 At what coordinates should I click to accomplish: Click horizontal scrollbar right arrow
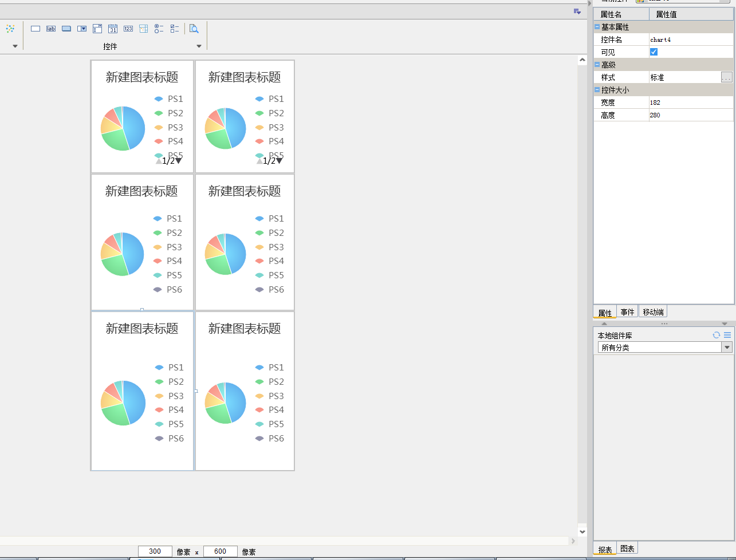coord(573,541)
